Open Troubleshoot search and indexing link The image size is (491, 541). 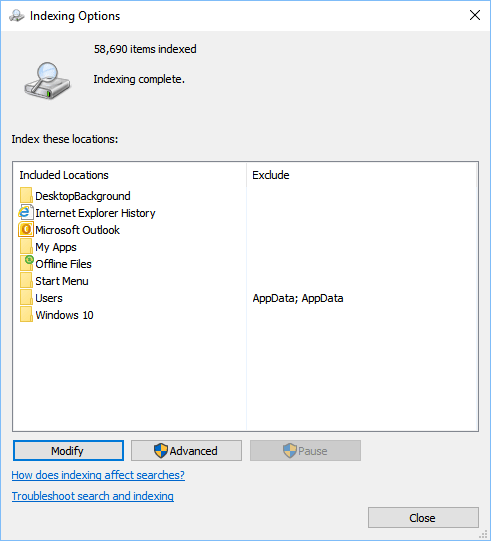92,496
